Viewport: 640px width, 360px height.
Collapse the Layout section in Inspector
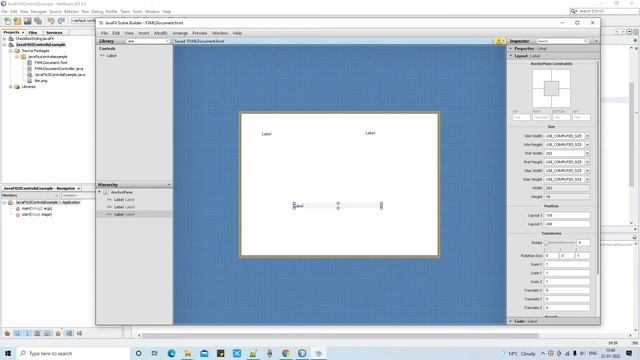coord(511,56)
